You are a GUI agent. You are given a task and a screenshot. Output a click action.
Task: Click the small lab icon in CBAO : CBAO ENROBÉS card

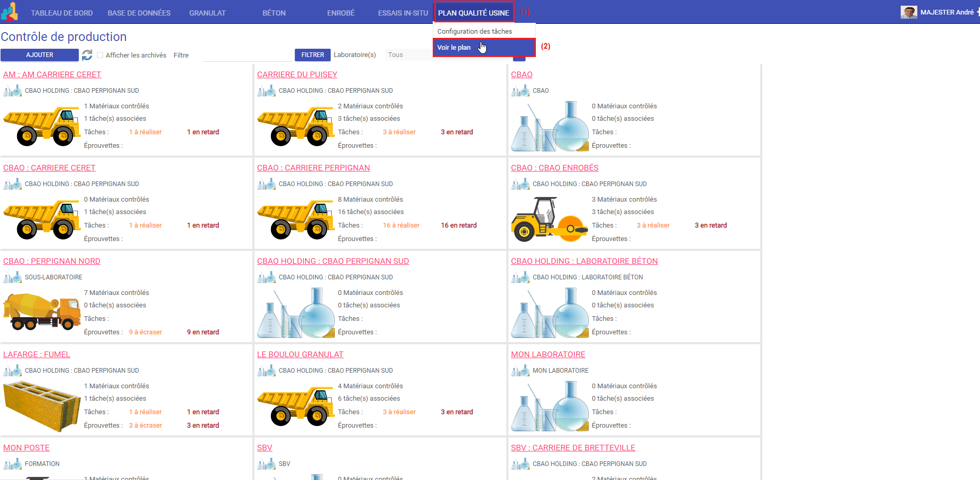coord(520,184)
